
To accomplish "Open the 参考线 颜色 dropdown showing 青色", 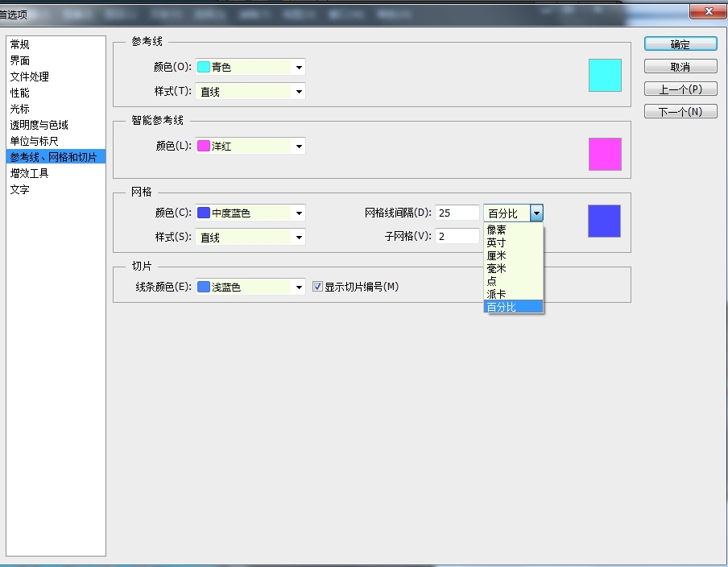I will point(250,68).
